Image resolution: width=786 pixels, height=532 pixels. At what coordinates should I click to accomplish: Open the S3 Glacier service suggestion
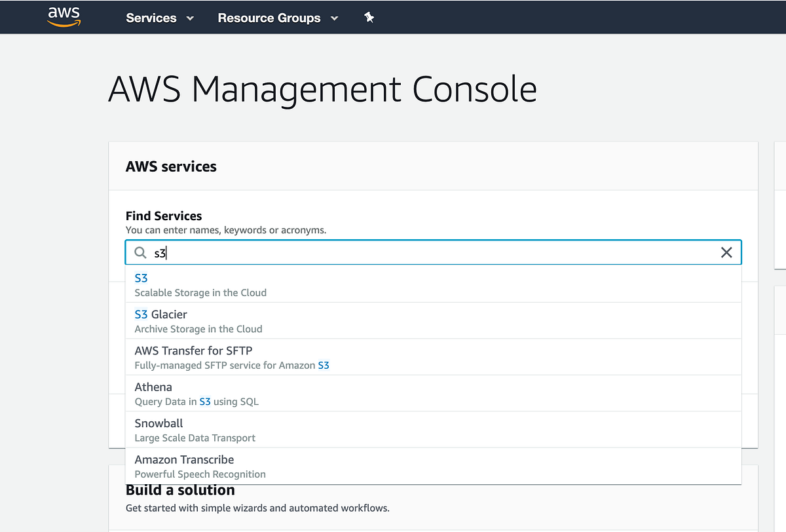[160, 314]
